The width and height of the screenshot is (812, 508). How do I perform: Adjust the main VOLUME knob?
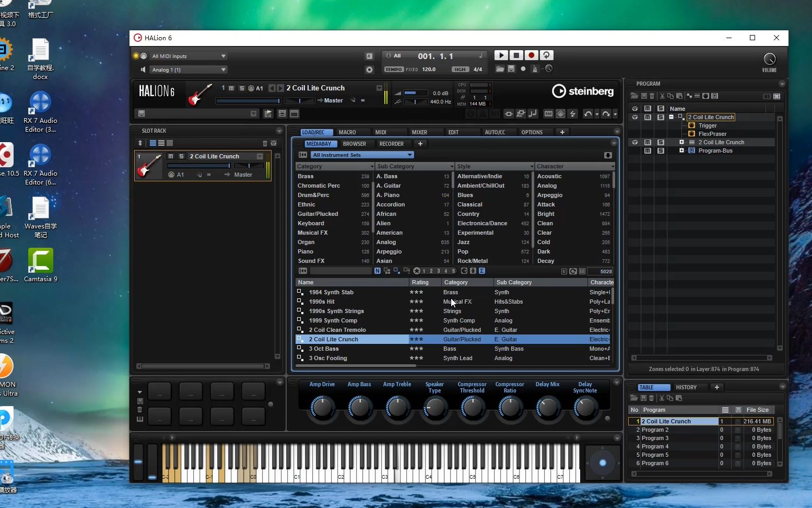coord(769,59)
